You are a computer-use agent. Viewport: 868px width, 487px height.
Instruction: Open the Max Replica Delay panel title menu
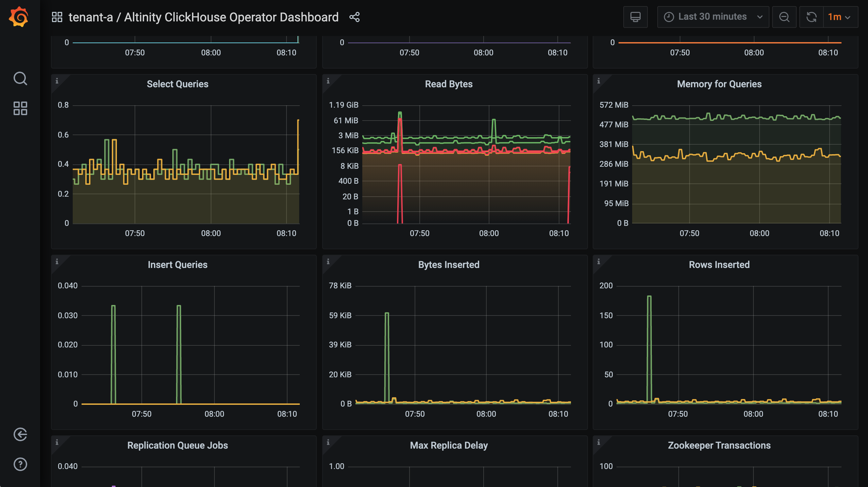coord(449,446)
